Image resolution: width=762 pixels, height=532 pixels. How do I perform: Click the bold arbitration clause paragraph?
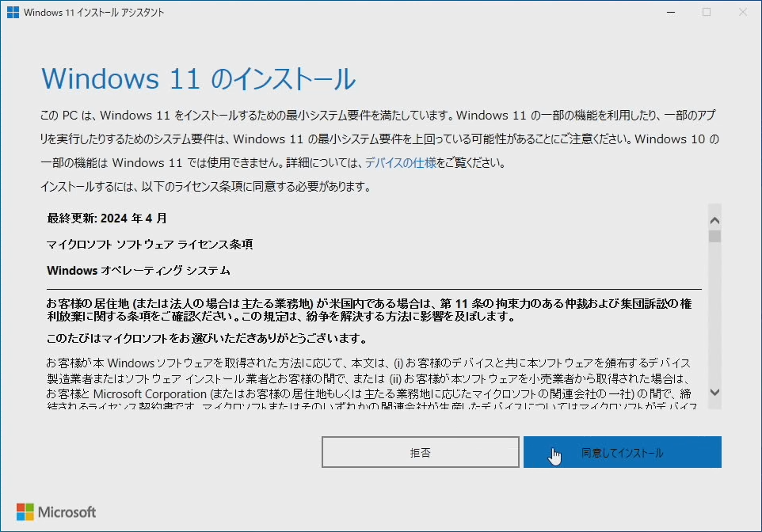coord(356,307)
